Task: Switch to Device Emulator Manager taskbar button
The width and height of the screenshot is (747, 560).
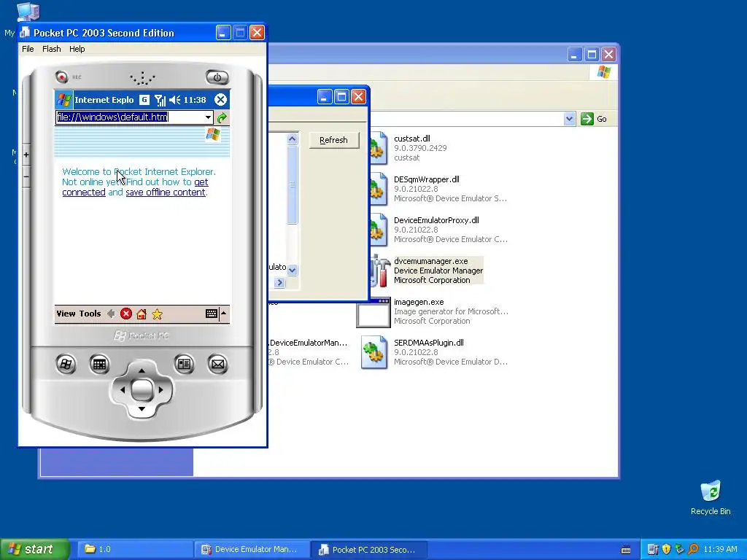Action: pos(252,549)
